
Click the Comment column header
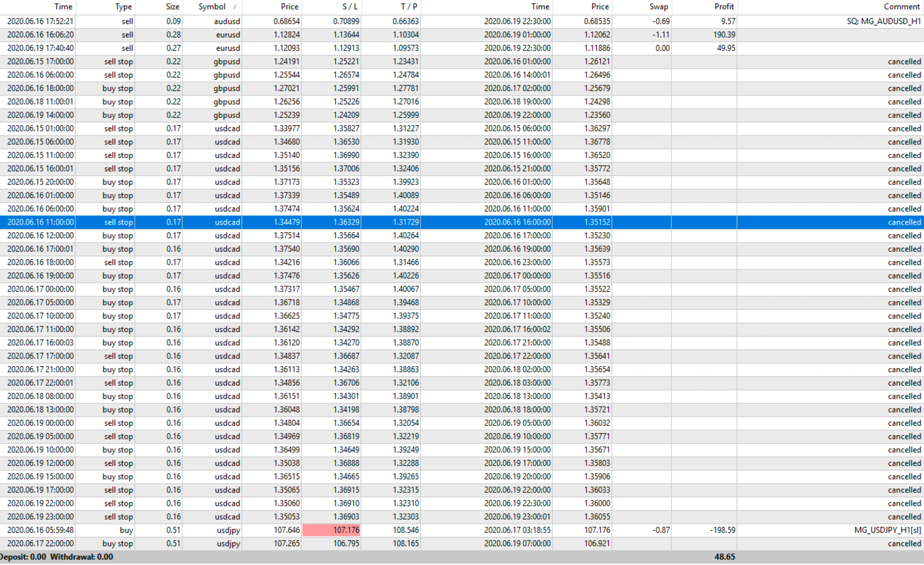click(901, 7)
